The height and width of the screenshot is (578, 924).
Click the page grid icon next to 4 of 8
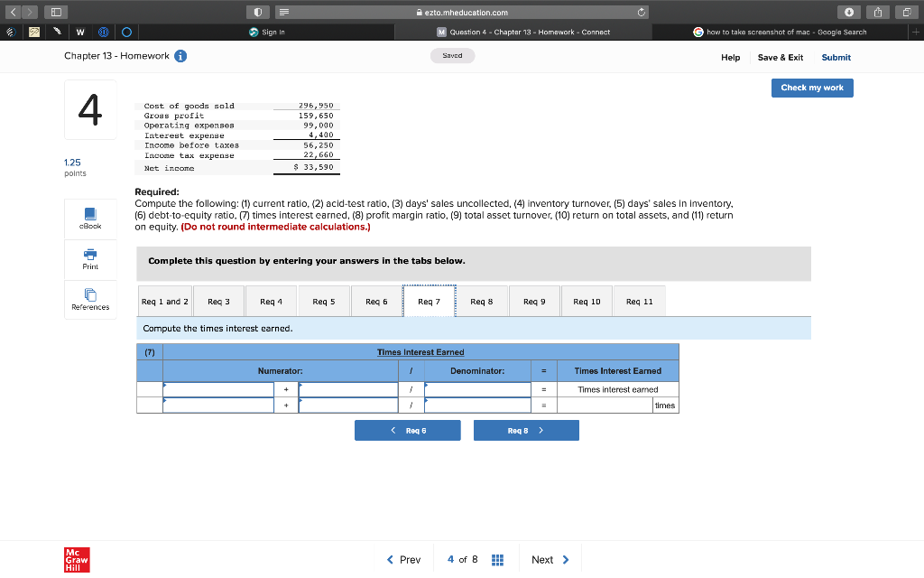(x=497, y=559)
